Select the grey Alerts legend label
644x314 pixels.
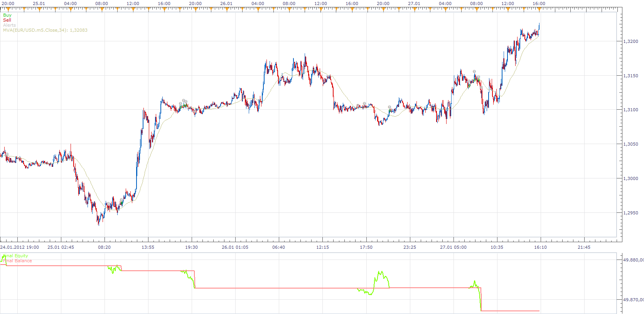(x=10, y=25)
